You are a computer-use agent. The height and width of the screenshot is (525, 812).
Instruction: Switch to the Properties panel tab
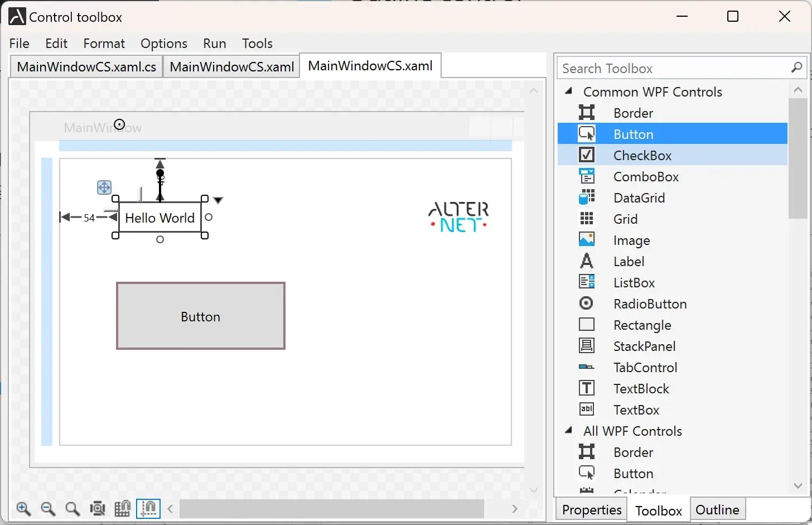coord(591,510)
